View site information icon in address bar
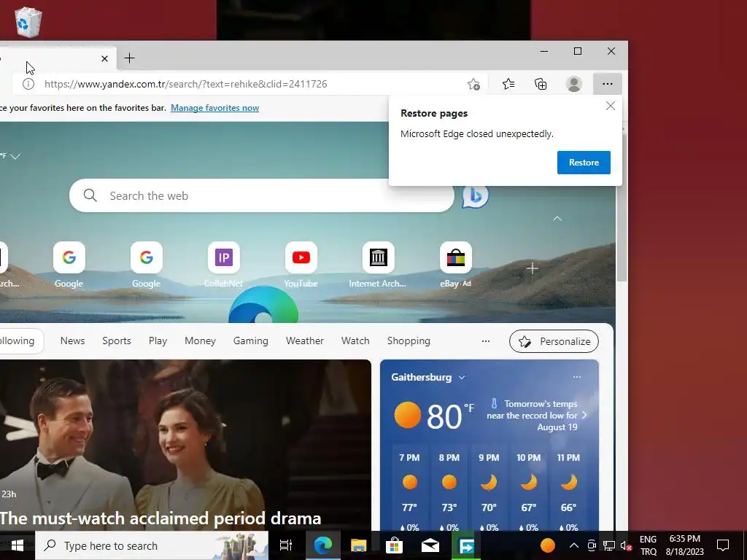Screen dimensions: 747x560 tap(28, 84)
